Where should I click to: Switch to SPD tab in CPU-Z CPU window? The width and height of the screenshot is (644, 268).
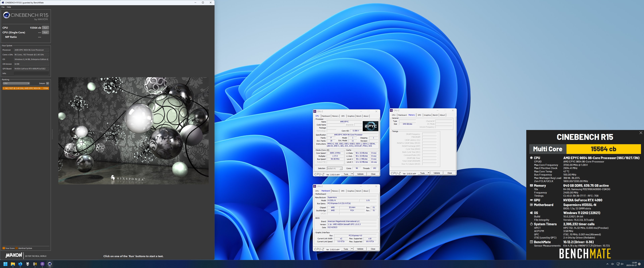343,116
